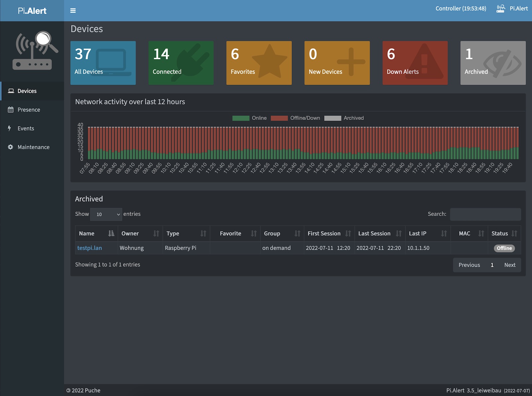Viewport: 532px width, 396px height.
Task: Open the testpi.lan device link
Action: (x=89, y=248)
